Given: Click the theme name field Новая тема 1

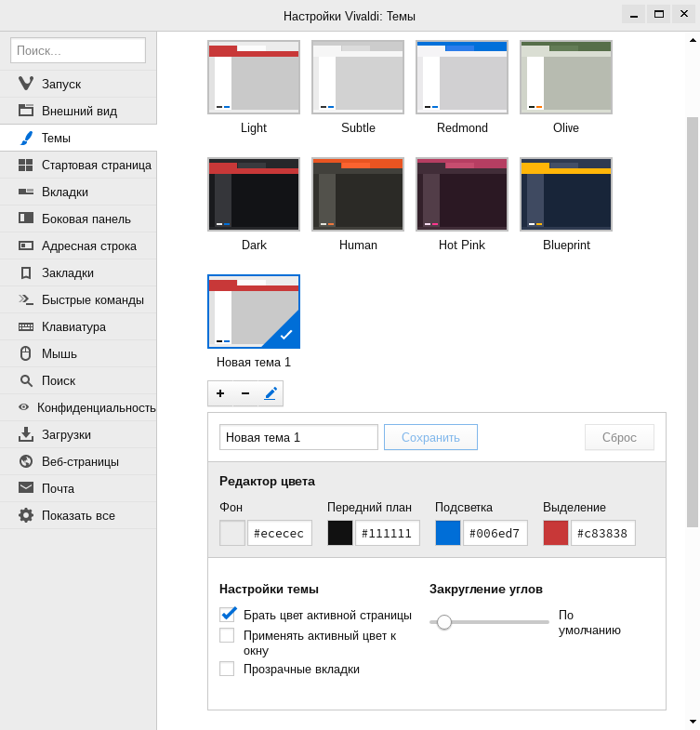Looking at the screenshot, I should coord(298,437).
